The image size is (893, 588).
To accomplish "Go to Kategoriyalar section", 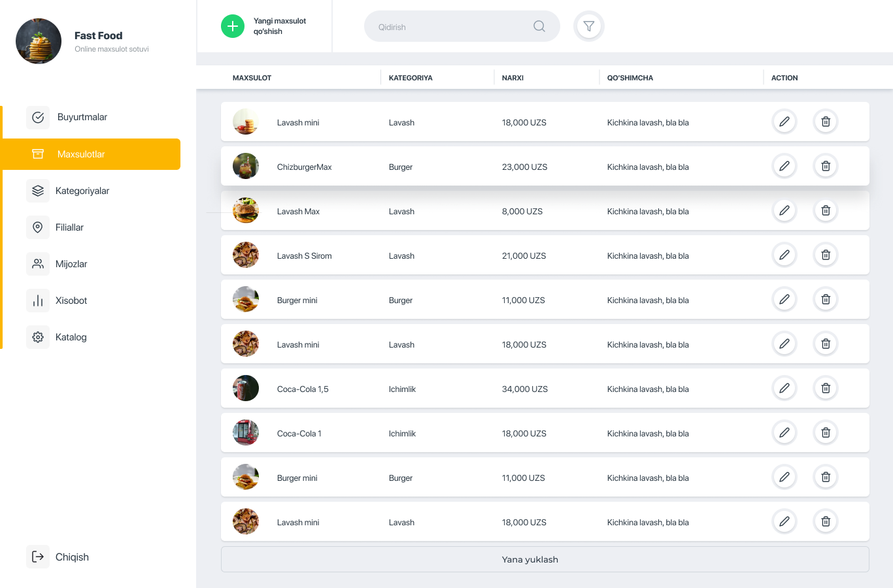I will click(x=82, y=191).
